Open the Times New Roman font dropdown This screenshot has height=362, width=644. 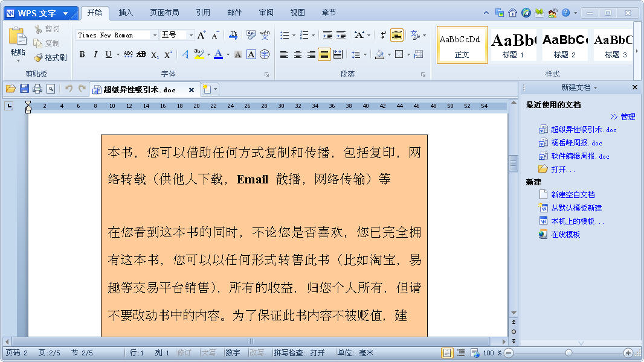(154, 36)
